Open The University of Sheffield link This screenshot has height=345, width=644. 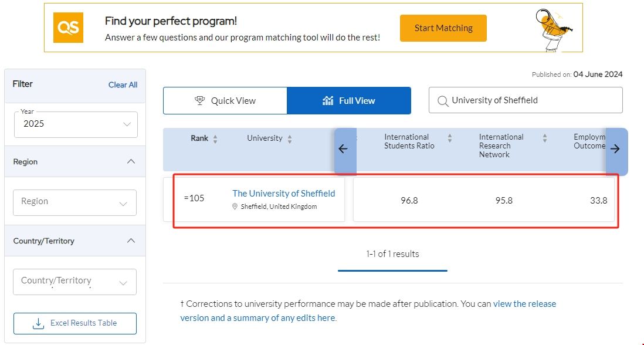(283, 194)
